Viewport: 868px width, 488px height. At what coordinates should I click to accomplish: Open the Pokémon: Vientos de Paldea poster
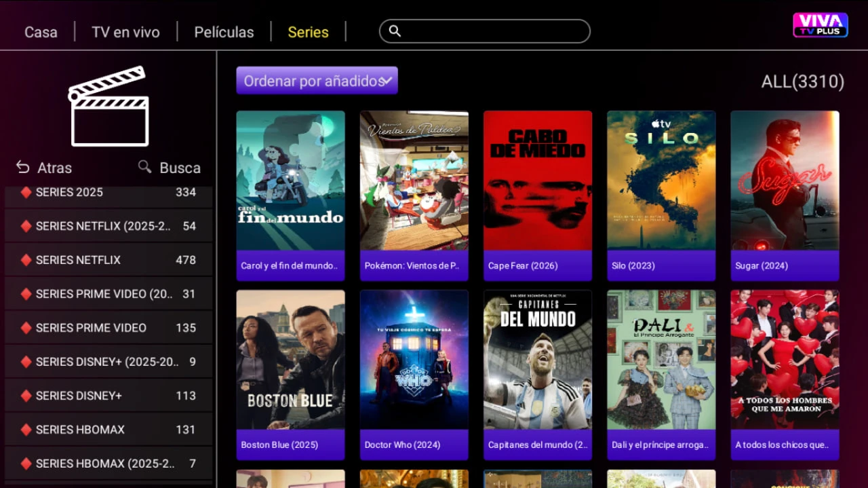[414, 181]
